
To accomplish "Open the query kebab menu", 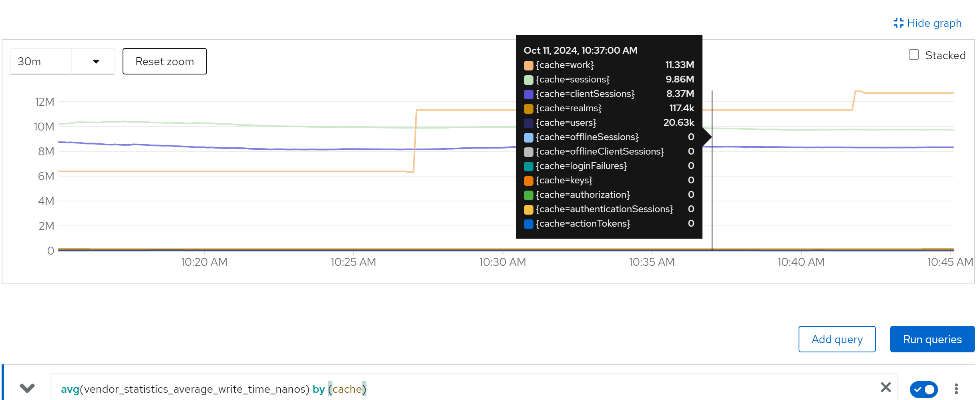I will (x=956, y=389).
